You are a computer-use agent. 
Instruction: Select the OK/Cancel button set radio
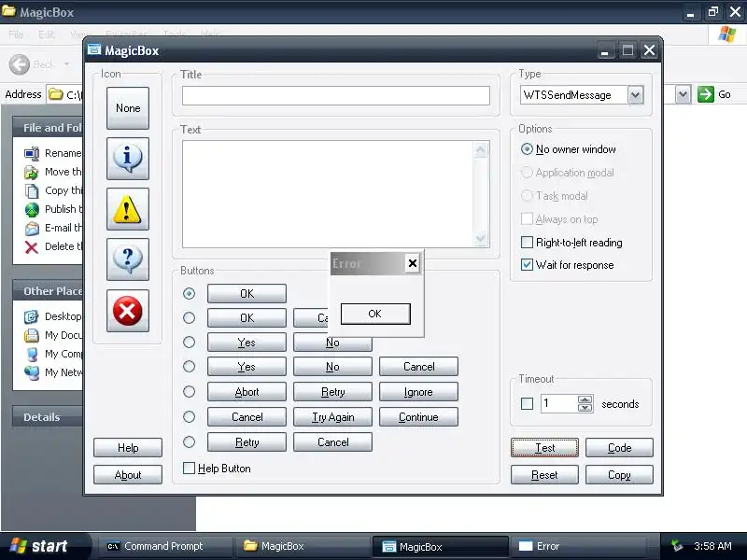pyautogui.click(x=190, y=317)
